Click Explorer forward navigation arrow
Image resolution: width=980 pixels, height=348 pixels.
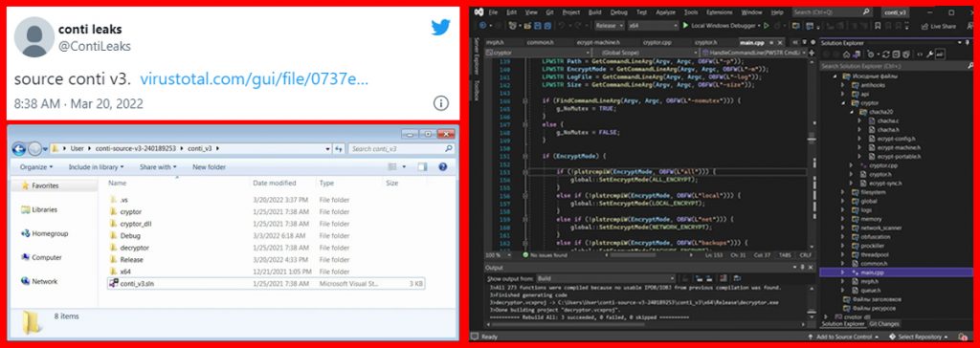(34, 149)
